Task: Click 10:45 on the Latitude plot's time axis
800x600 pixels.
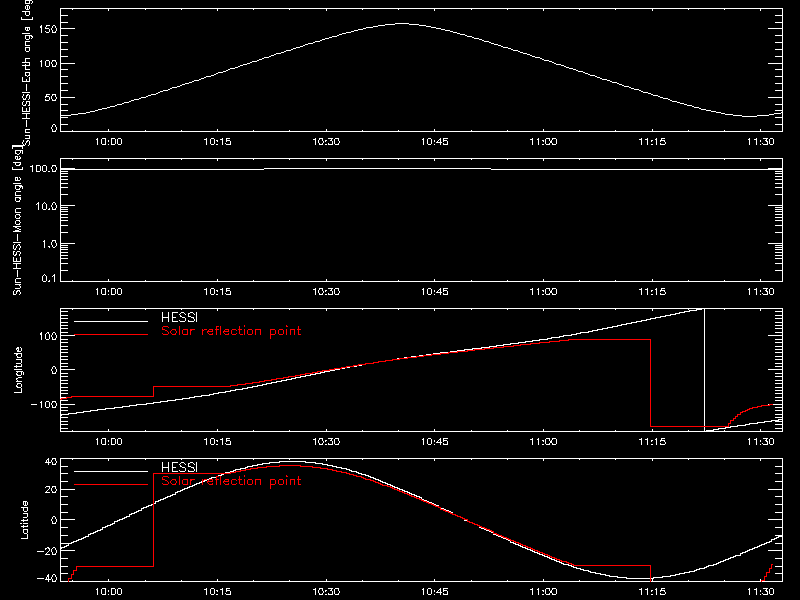Action: [x=435, y=591]
